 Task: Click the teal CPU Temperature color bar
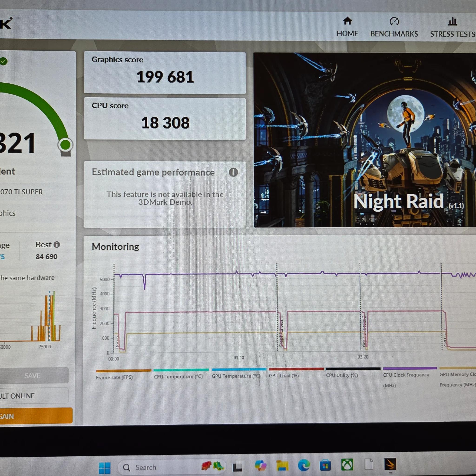tap(181, 370)
